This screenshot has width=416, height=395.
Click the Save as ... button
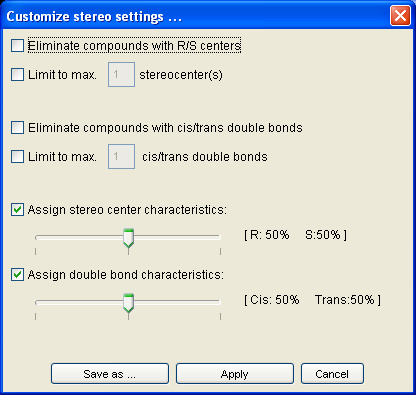pyautogui.click(x=110, y=374)
